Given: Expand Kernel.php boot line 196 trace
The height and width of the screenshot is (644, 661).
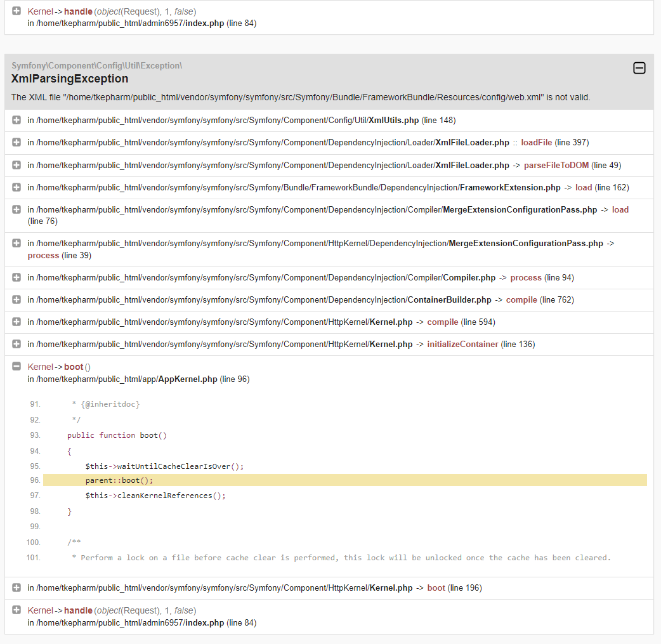Looking at the screenshot, I should (16, 588).
